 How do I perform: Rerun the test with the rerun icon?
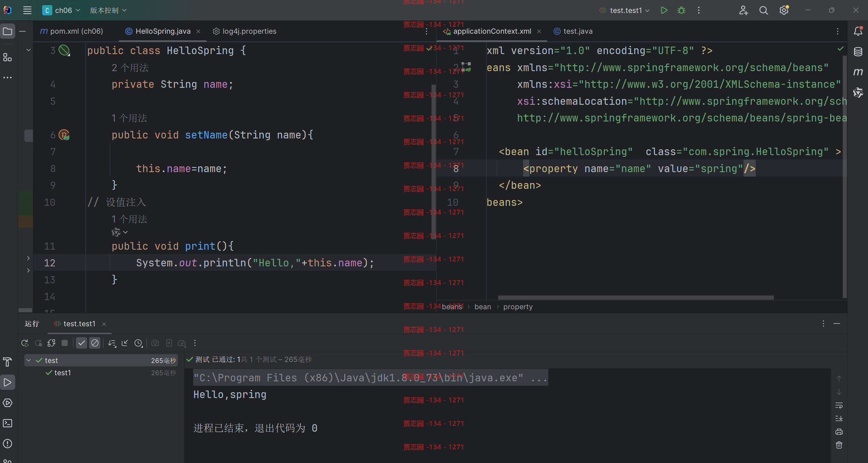[25, 343]
